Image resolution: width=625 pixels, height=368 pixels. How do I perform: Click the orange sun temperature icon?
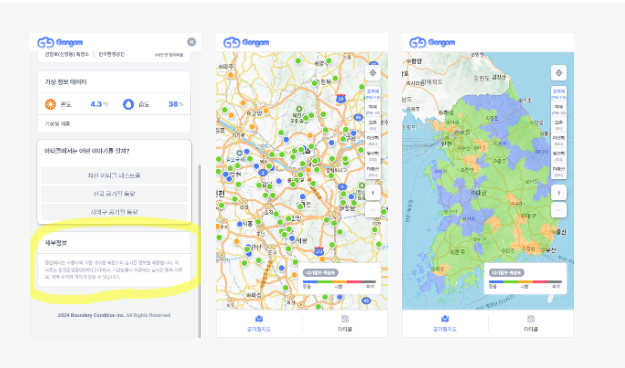50,104
